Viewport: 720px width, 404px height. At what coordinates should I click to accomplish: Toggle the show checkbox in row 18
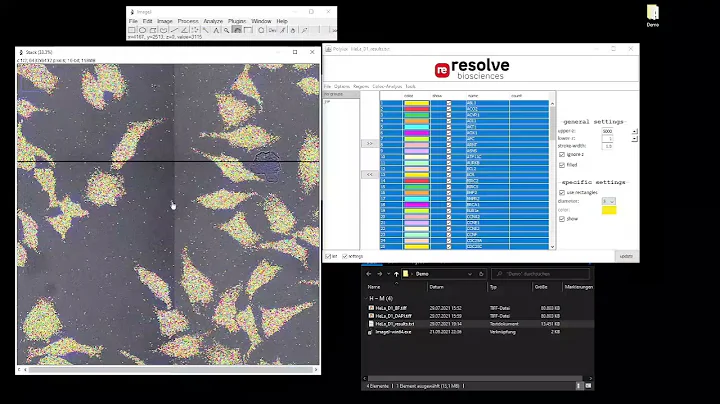click(449, 204)
